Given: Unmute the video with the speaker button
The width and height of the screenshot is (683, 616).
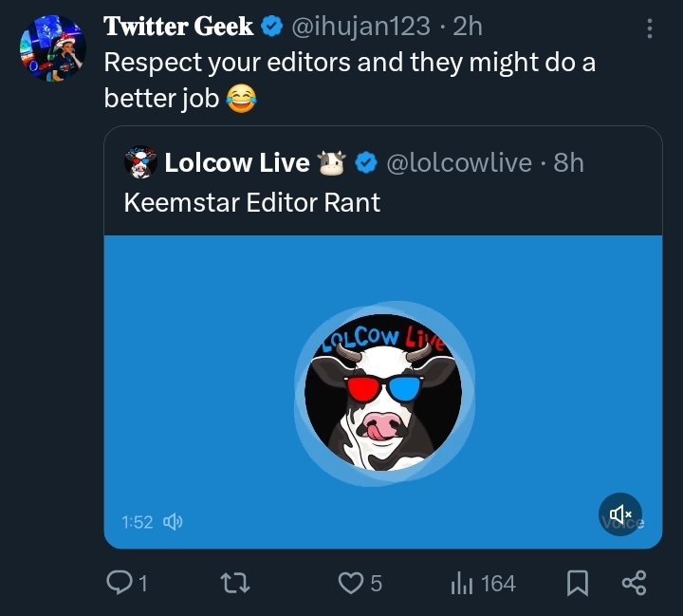Looking at the screenshot, I should pos(620,514).
